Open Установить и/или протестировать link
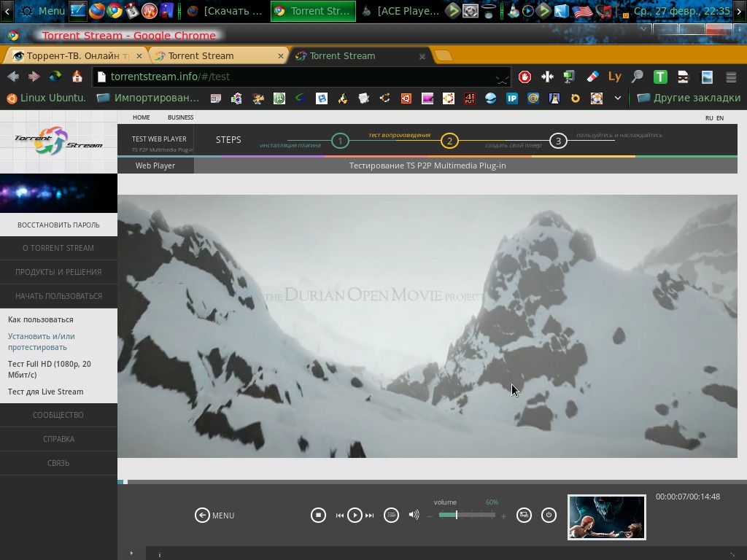Screen dimensions: 747x560 (x=42, y=342)
